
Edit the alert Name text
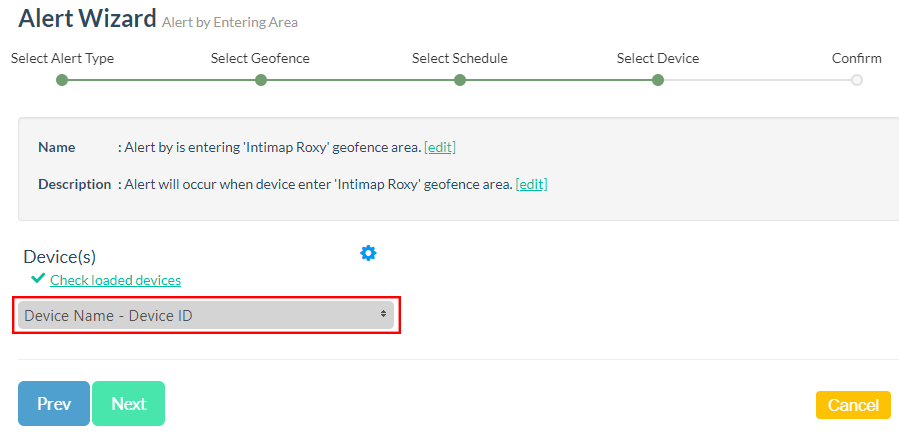(x=440, y=147)
